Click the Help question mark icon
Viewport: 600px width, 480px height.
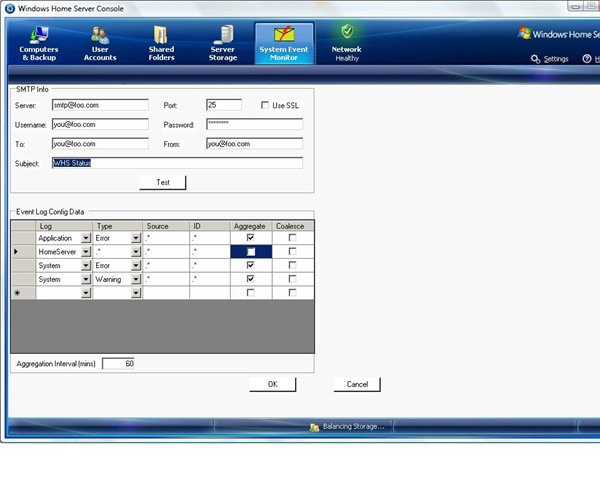587,59
